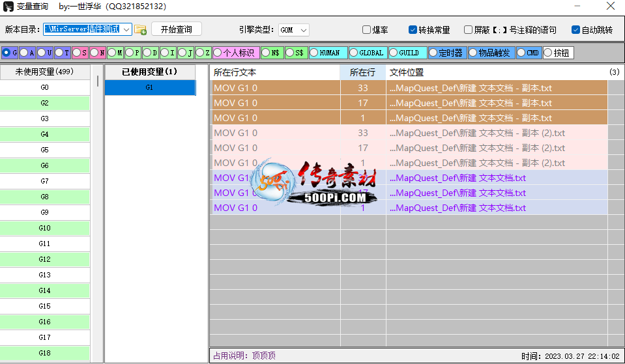Select line 17 row of 副本 (2).txt

pos(409,148)
